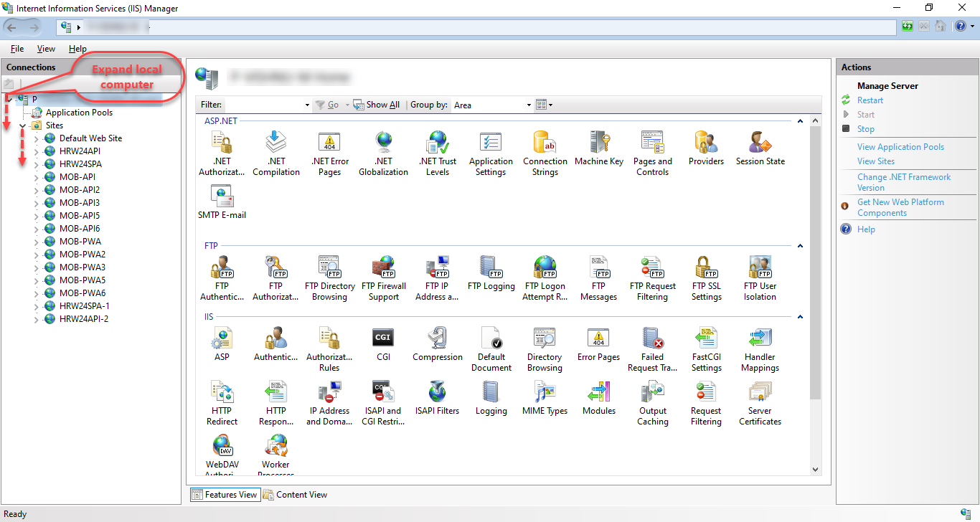This screenshot has height=522, width=980.
Task: Open the View menu
Action: [46, 48]
